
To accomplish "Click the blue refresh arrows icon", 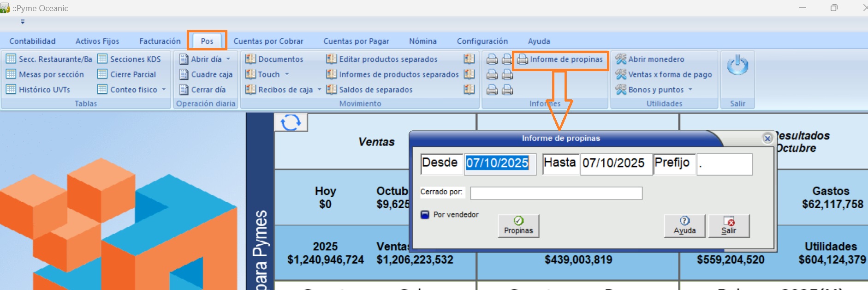I will tap(291, 123).
